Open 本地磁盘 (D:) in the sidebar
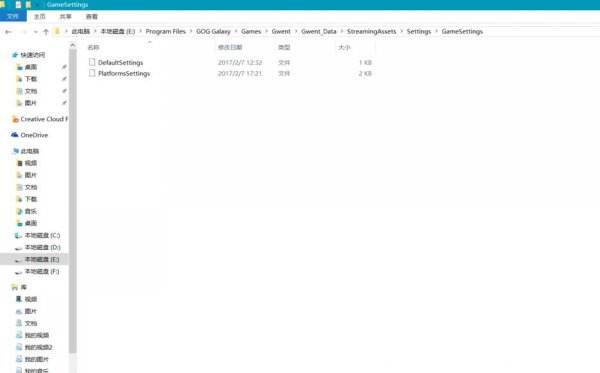 [x=42, y=248]
